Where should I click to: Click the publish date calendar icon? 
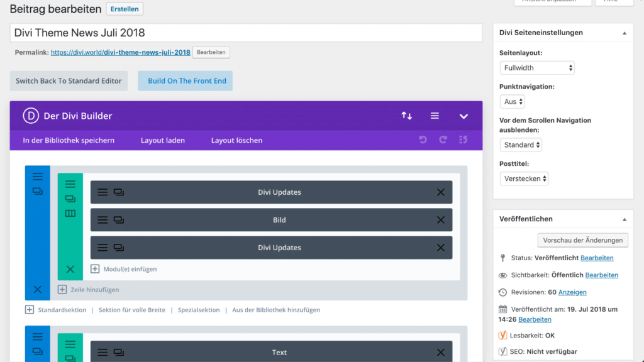(502, 309)
